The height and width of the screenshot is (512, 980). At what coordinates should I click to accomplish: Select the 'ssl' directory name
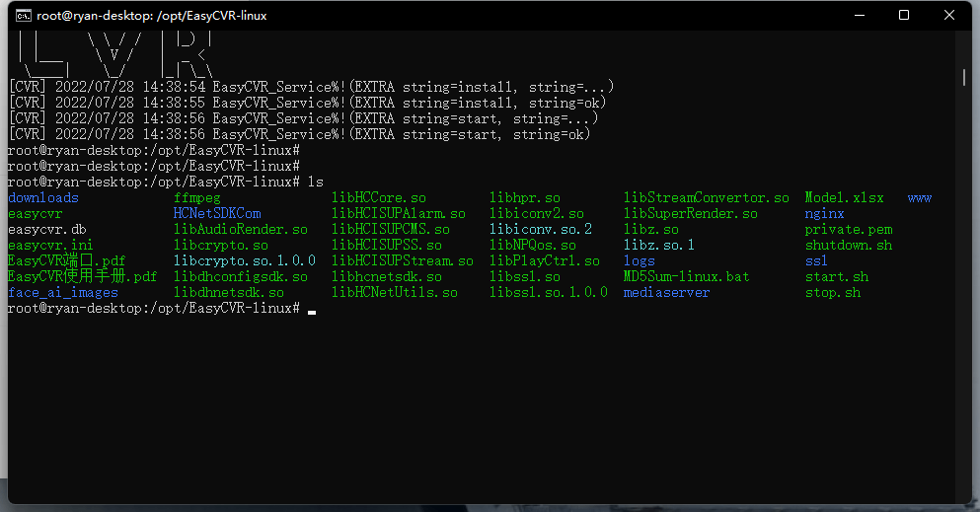816,261
